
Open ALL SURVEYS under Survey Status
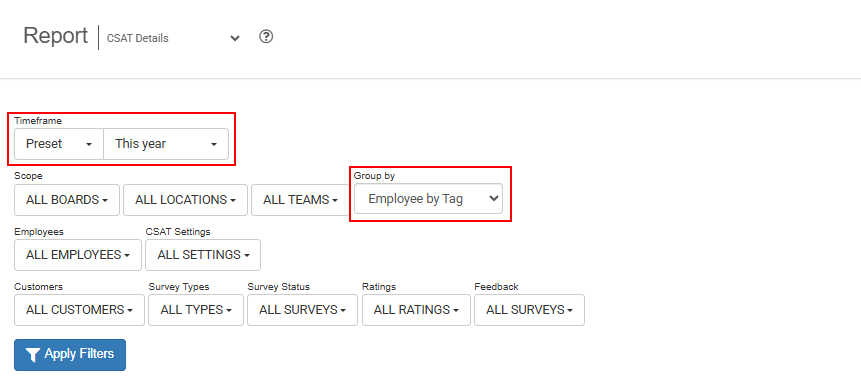pos(303,310)
